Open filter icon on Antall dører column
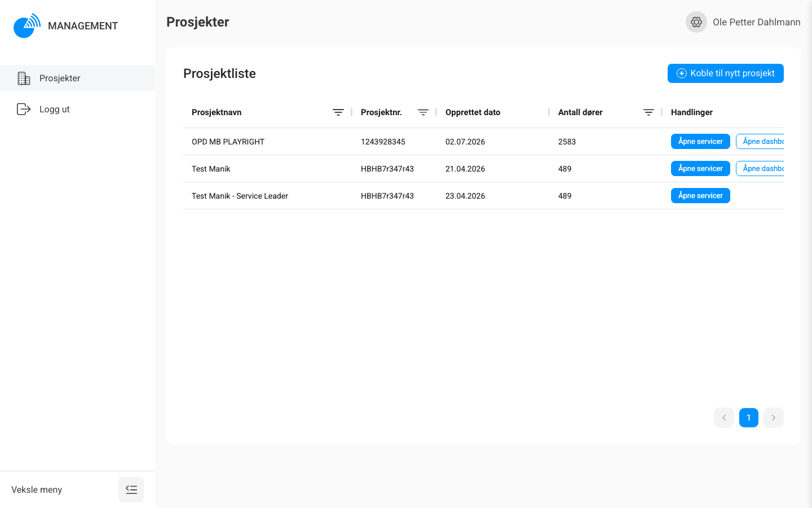812x508 pixels. pos(649,112)
